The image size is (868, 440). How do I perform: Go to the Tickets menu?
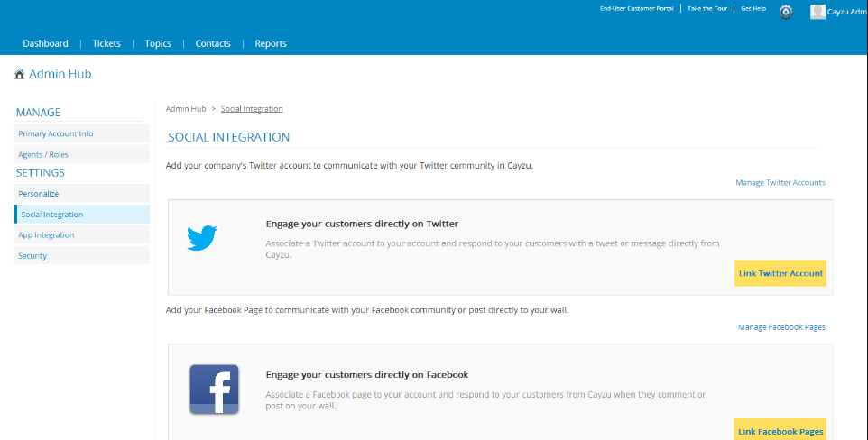[106, 43]
